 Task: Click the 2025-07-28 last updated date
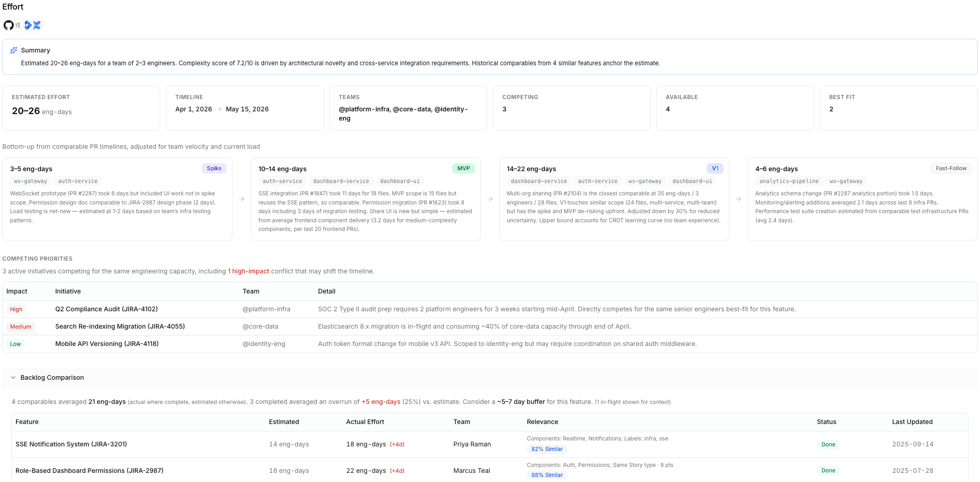click(913, 471)
